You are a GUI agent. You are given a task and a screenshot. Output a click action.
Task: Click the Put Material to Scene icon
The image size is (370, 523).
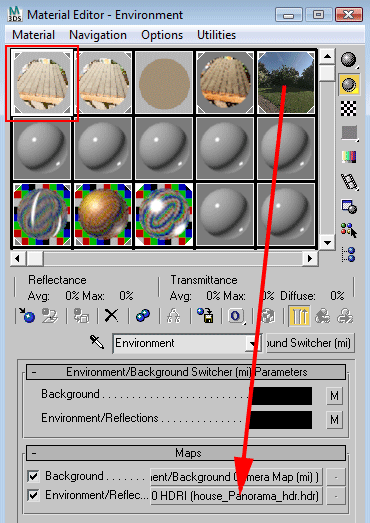tap(50, 316)
